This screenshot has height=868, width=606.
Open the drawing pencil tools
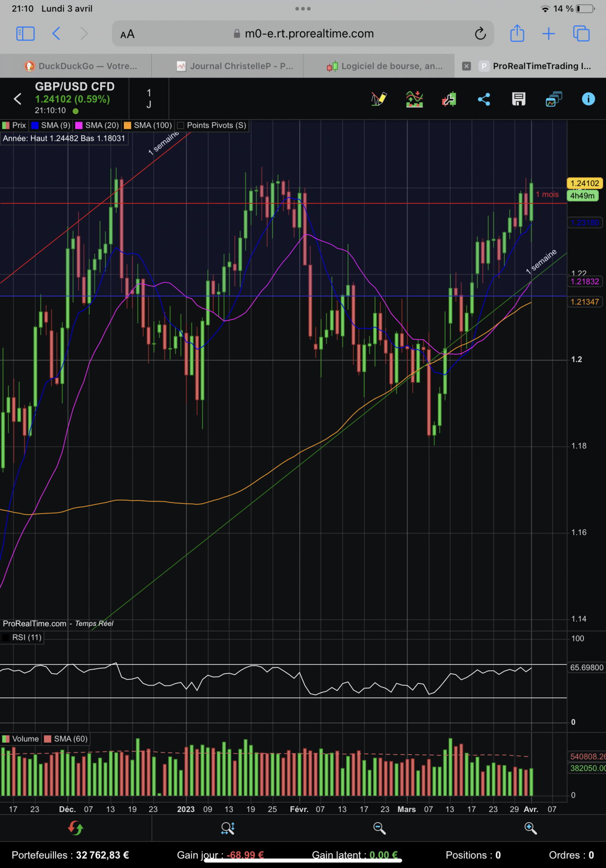click(379, 99)
